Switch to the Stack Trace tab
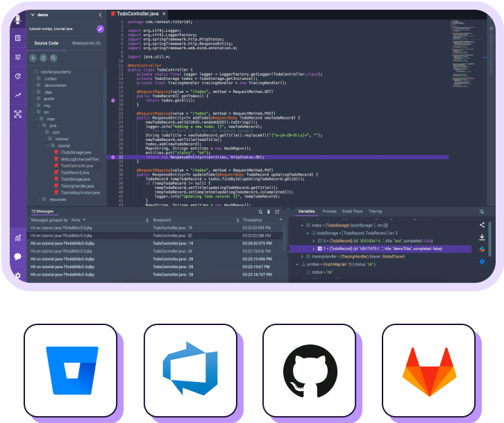 tap(352, 211)
